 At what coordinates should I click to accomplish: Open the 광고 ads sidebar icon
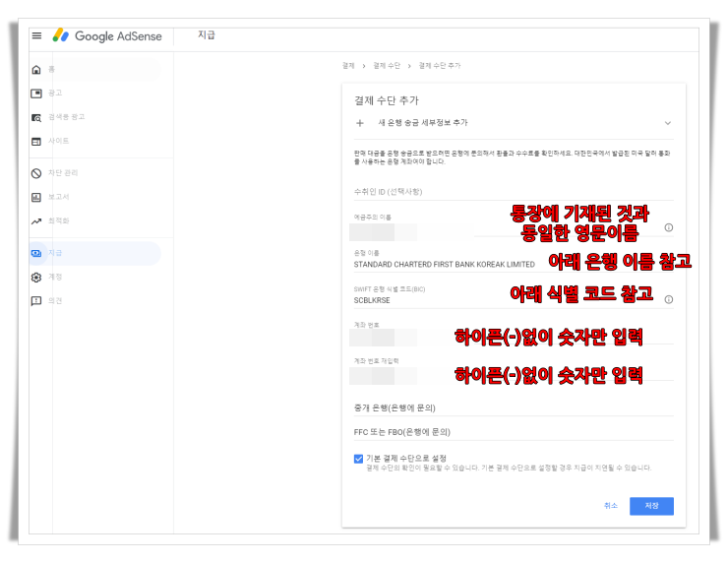[36, 94]
